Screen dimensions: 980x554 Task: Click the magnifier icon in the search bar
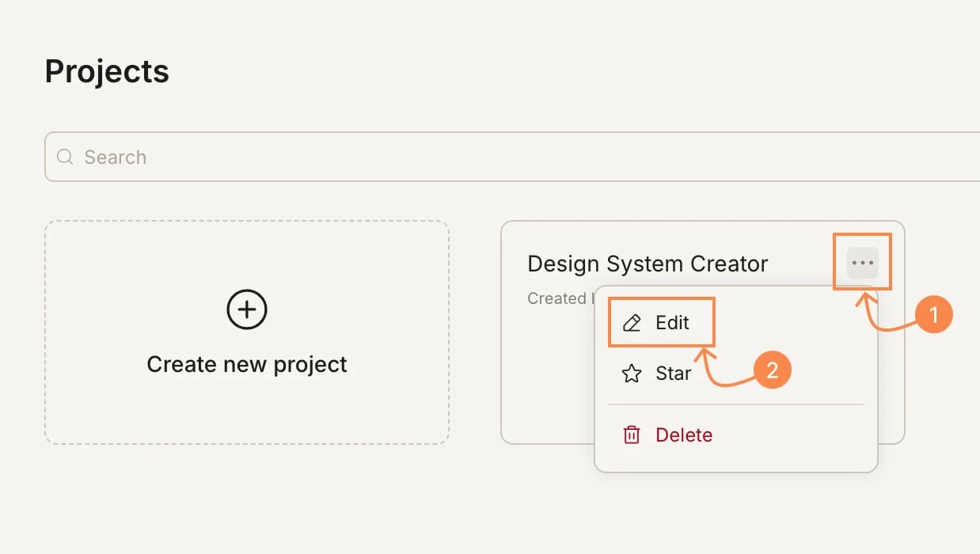pyautogui.click(x=66, y=157)
